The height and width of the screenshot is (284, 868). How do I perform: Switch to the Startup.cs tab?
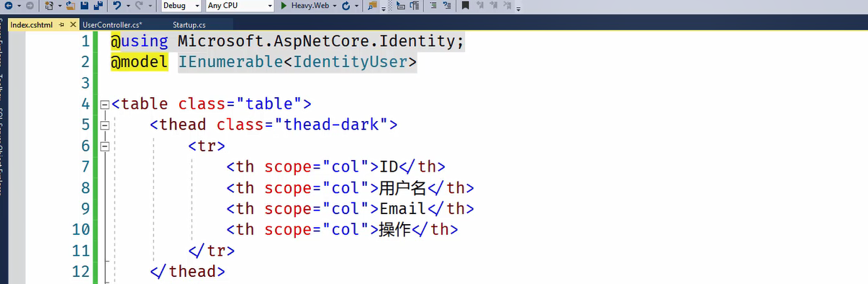(189, 25)
